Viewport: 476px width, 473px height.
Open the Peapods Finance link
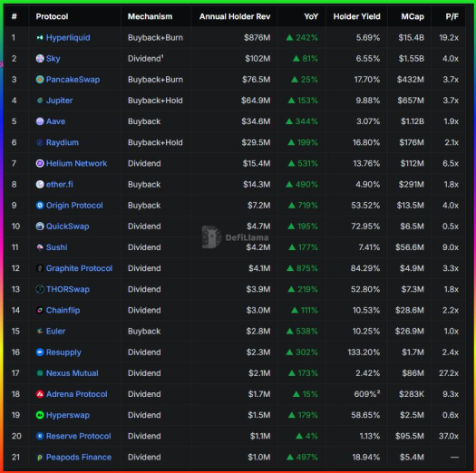[79, 458]
